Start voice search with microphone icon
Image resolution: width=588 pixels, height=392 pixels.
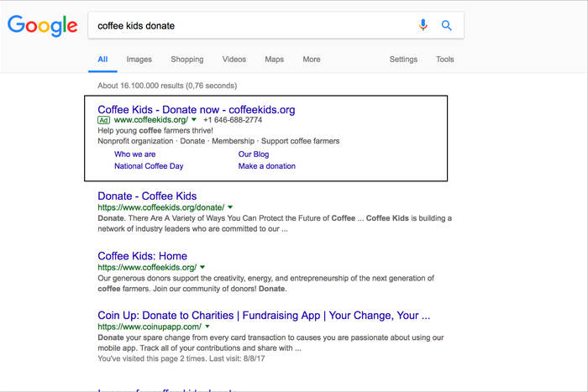pyautogui.click(x=423, y=26)
